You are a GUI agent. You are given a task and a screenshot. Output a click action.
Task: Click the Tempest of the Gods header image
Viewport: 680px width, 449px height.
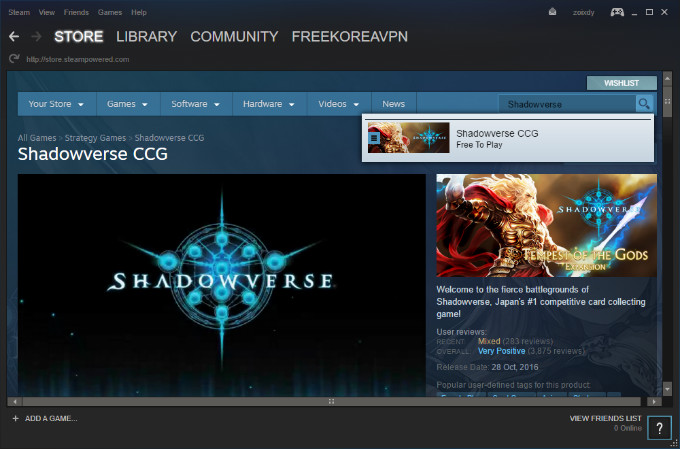pos(546,226)
